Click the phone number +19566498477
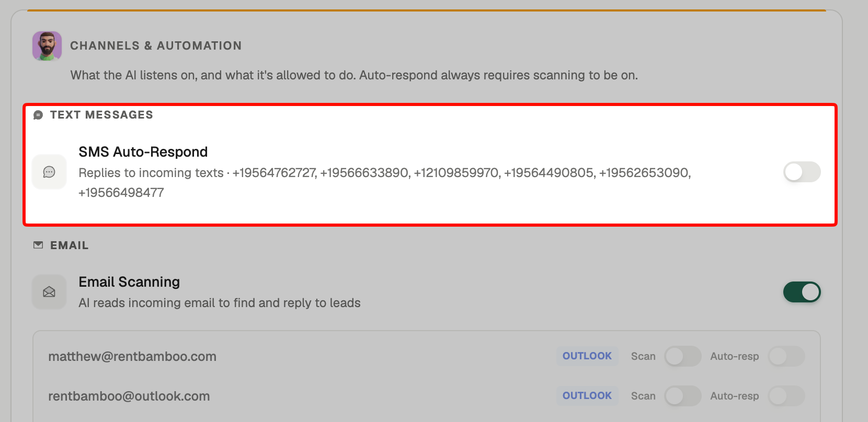 click(121, 193)
